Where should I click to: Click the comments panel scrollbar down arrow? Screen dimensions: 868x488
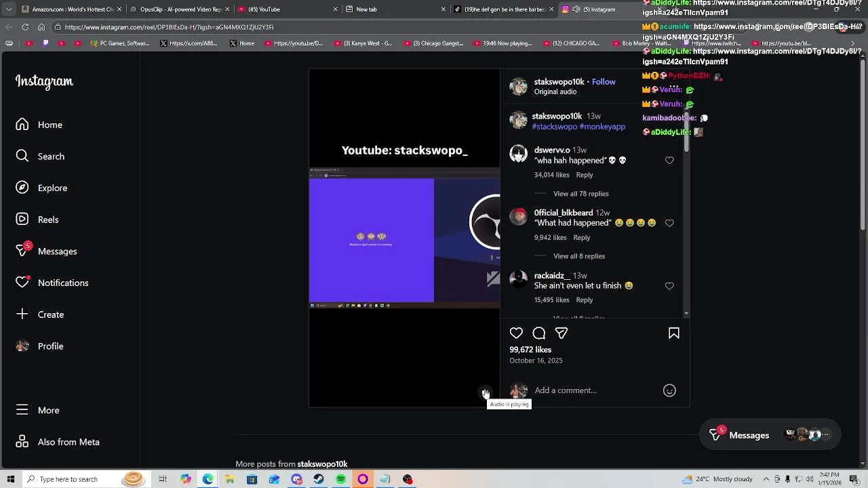[x=686, y=313]
